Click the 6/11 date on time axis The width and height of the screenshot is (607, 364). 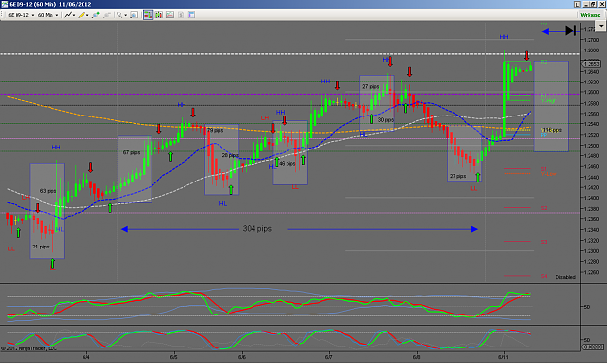tap(504, 357)
